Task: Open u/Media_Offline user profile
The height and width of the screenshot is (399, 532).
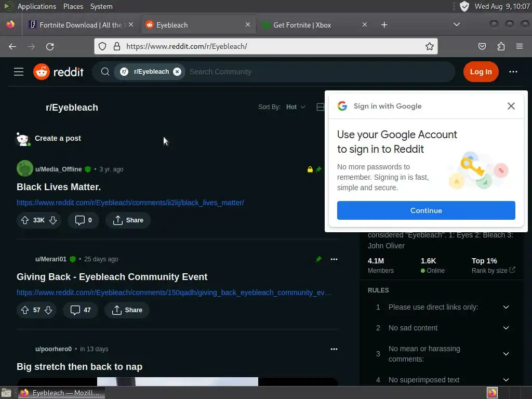Action: 58,169
